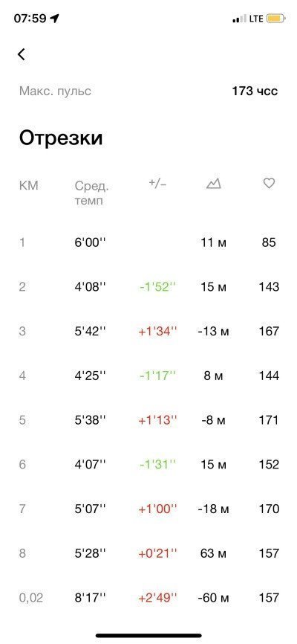
Task: Tap the heart rate icon
Action: pyautogui.click(x=269, y=183)
